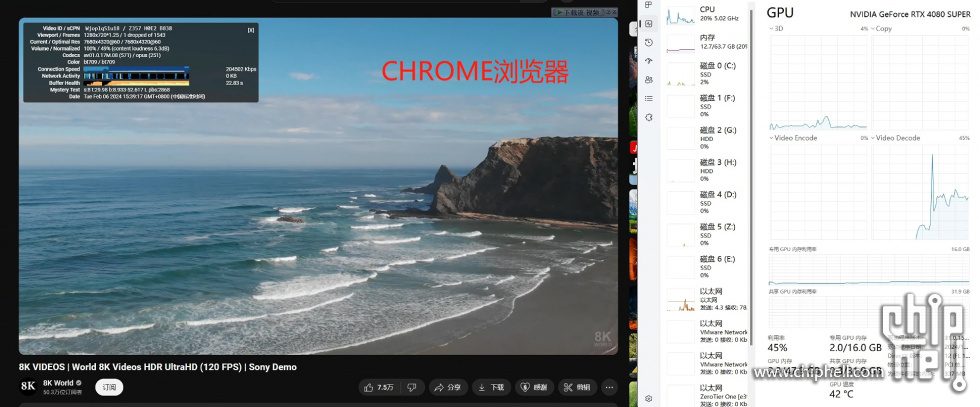Image resolution: width=980 pixels, height=407 pixels.
Task: Click the '45%' GPU utilization value
Action: coord(778,348)
